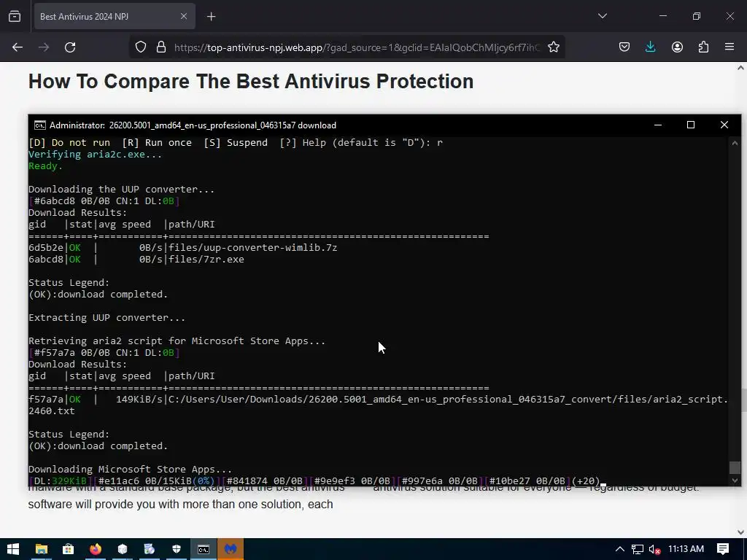This screenshot has height=560, width=747.
Task: Open Microsoft Store from the taskbar
Action: [68, 549]
